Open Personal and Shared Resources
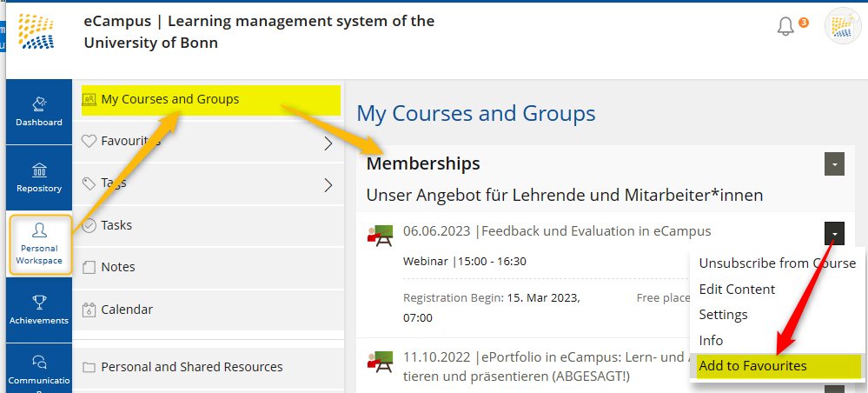868x393 pixels. coord(191,367)
